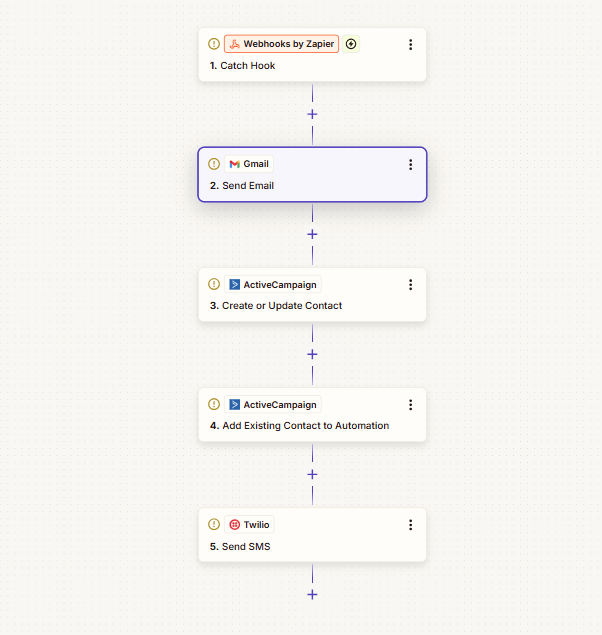Click the Twilio icon in step 5

[234, 524]
